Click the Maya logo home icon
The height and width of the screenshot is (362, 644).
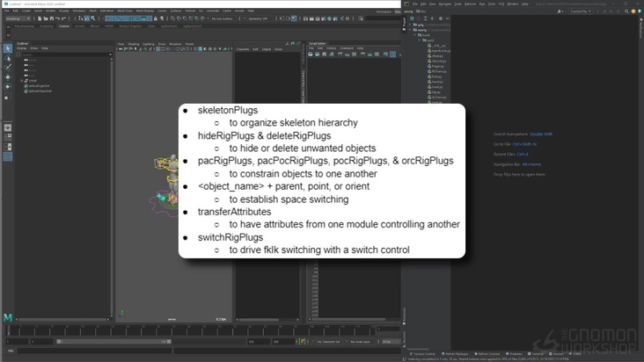tap(8, 316)
